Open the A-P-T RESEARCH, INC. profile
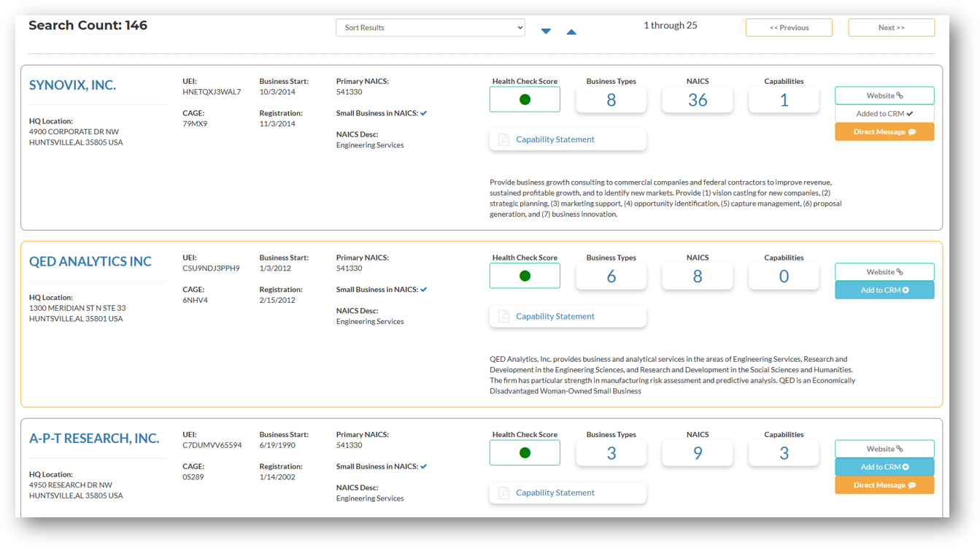The image size is (980, 548). tap(94, 439)
